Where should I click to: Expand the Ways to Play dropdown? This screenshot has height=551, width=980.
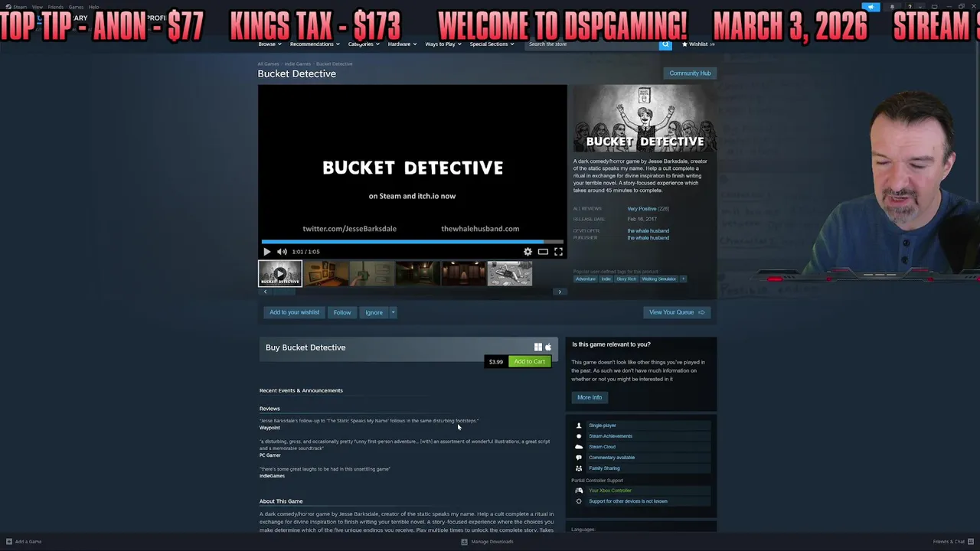click(443, 44)
